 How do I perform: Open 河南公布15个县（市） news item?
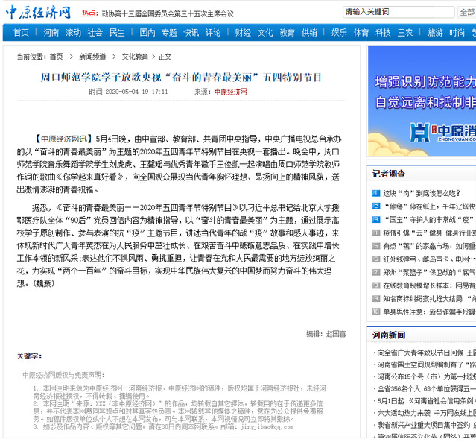(427, 377)
